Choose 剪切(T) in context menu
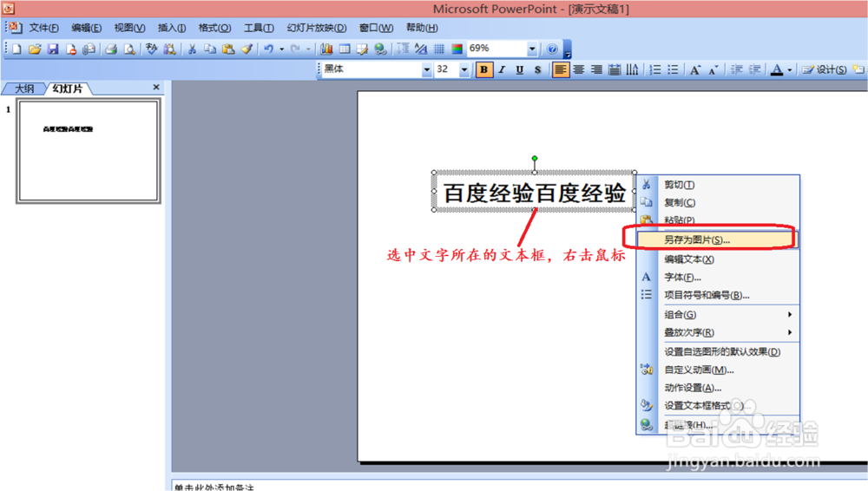 (717, 184)
